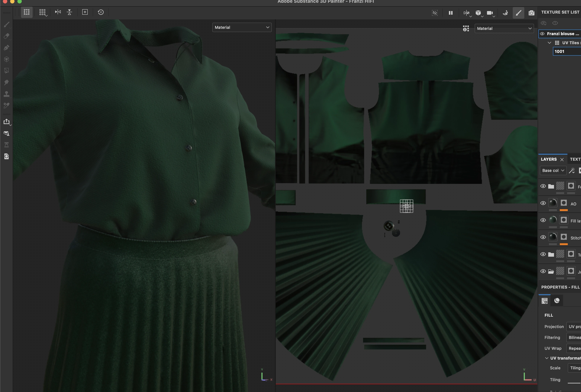Collapse the UV transformation section
Viewport: 581px width, 392px height.
coord(547,358)
